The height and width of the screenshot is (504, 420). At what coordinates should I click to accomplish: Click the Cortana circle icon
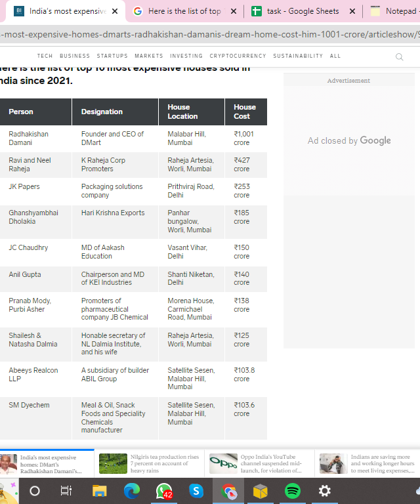[35, 491]
